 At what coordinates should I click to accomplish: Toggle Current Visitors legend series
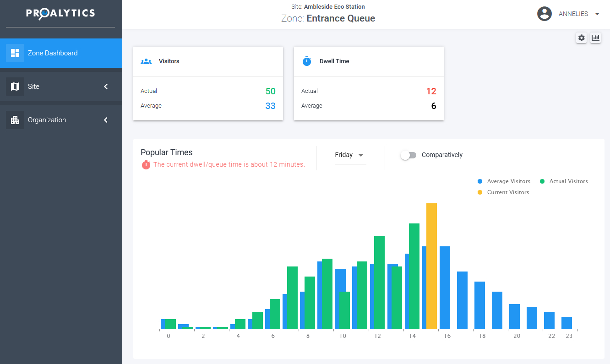pyautogui.click(x=503, y=192)
